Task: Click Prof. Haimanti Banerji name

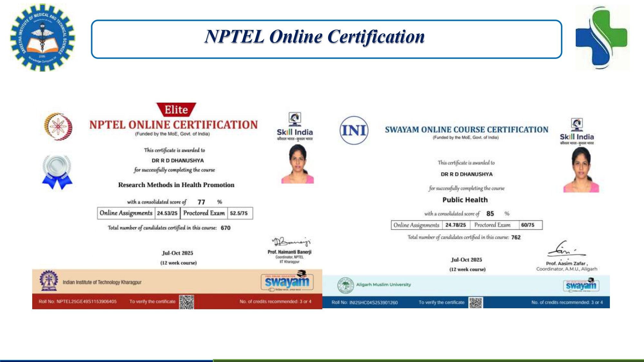Action: pos(289,252)
